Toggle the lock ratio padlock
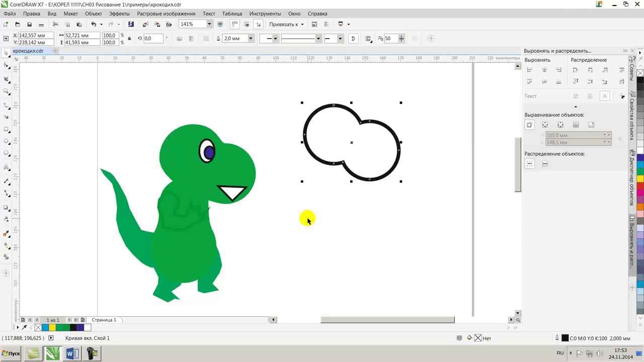The image size is (644, 362). click(129, 39)
